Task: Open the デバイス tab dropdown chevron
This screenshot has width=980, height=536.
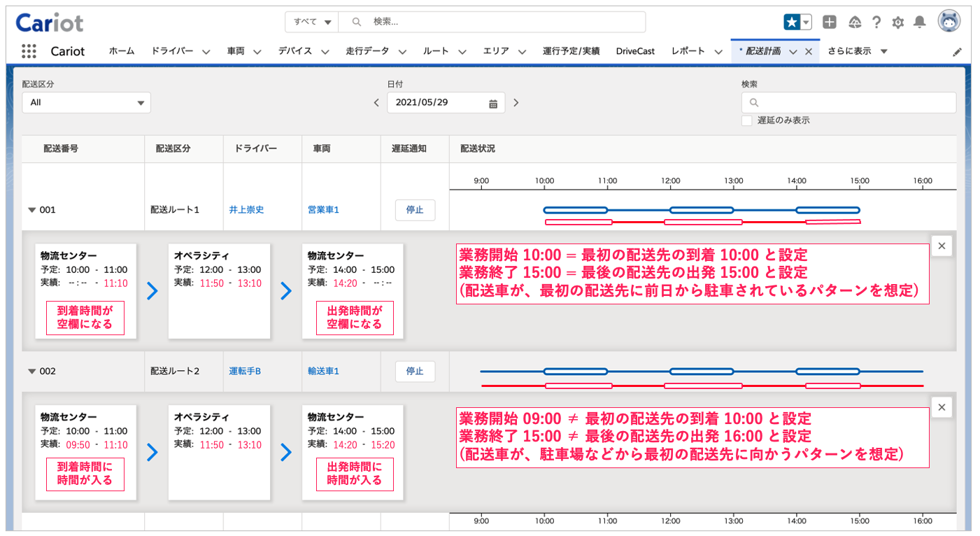Action: tap(325, 52)
